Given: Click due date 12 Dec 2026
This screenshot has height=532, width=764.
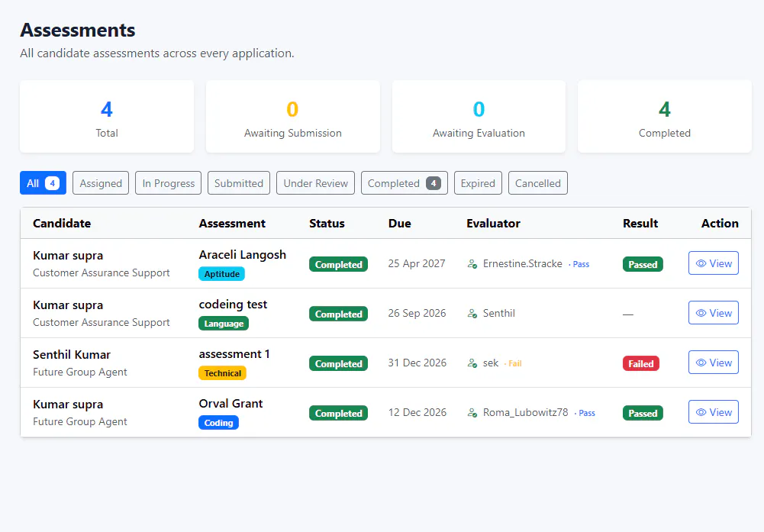Looking at the screenshot, I should [417, 413].
